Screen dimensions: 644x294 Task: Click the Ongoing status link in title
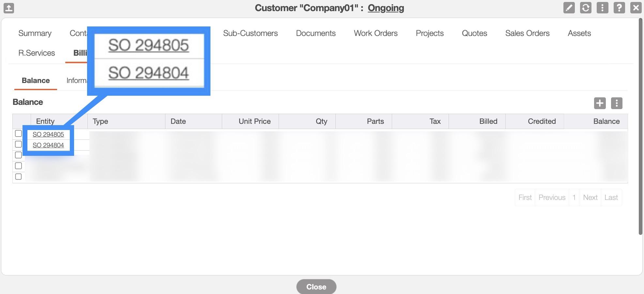[x=386, y=8]
